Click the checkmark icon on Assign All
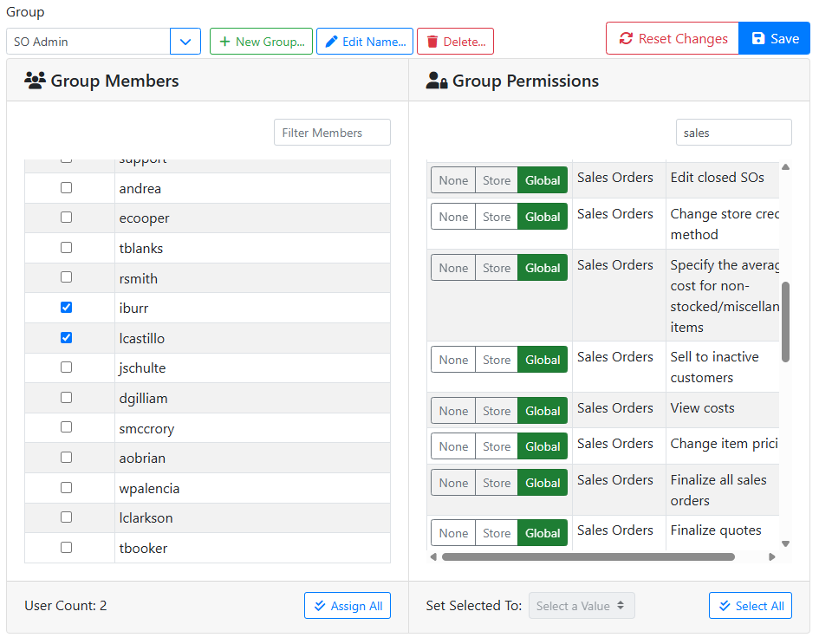The image size is (819, 644). (320, 606)
